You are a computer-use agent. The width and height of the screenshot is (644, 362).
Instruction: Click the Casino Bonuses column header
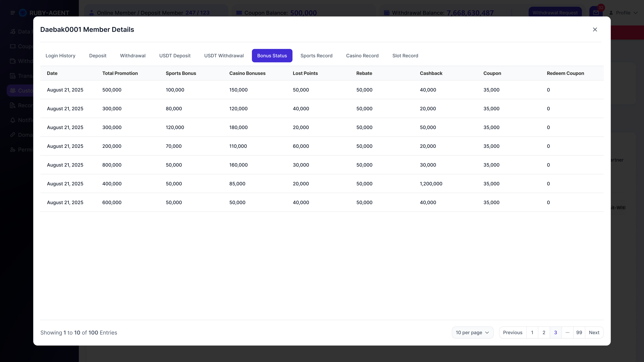coord(247,73)
